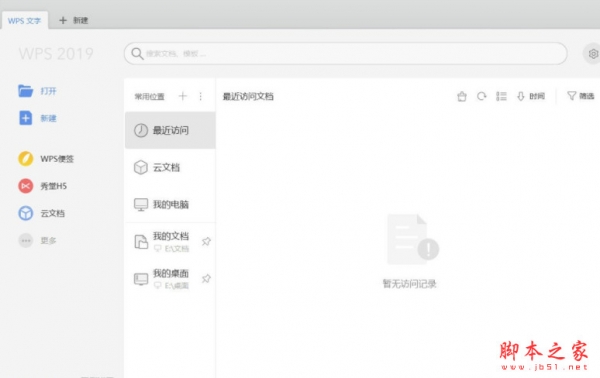600x378 pixels.
Task: Sort by 时间 with the arrow button
Action: coord(531,96)
